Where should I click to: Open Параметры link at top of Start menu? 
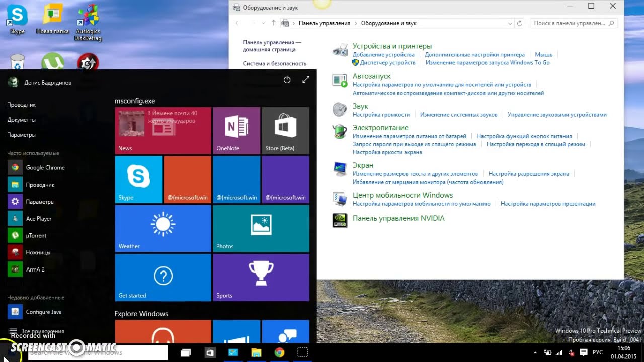pos(21,135)
